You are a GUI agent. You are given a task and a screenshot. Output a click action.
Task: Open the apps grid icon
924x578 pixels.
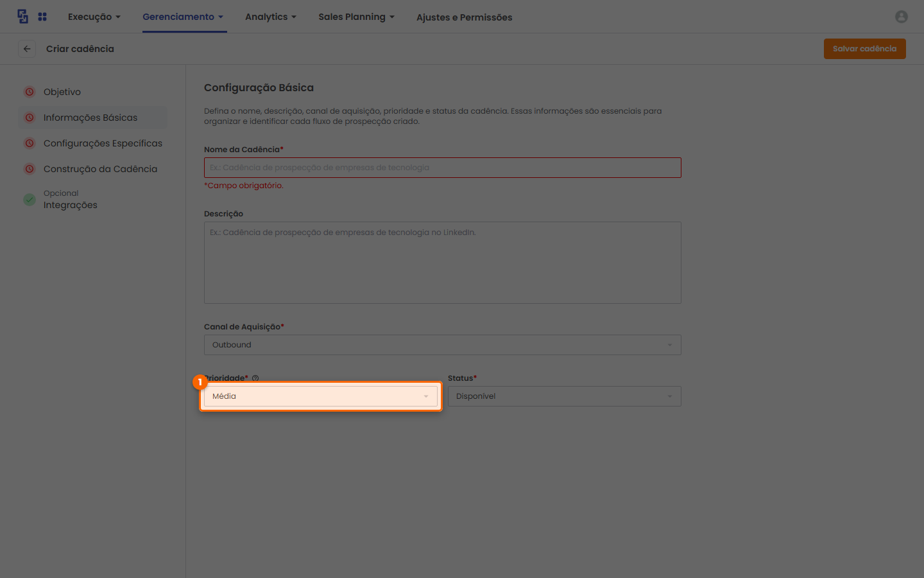[x=42, y=17]
